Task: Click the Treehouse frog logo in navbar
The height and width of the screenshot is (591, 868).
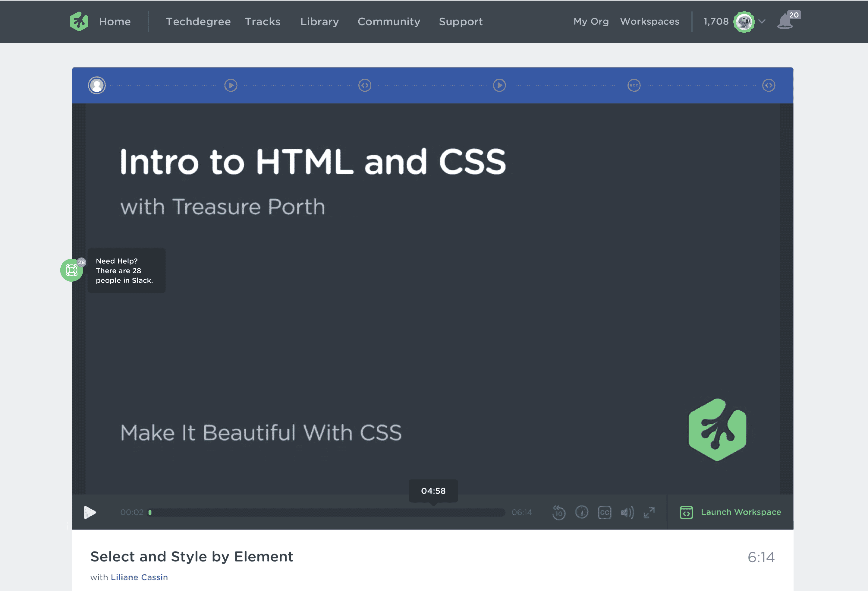Action: coord(79,21)
